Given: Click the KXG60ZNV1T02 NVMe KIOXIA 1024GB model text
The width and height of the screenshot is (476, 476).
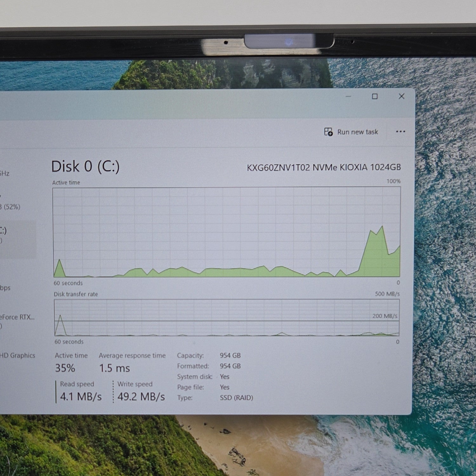Looking at the screenshot, I should pos(324,167).
